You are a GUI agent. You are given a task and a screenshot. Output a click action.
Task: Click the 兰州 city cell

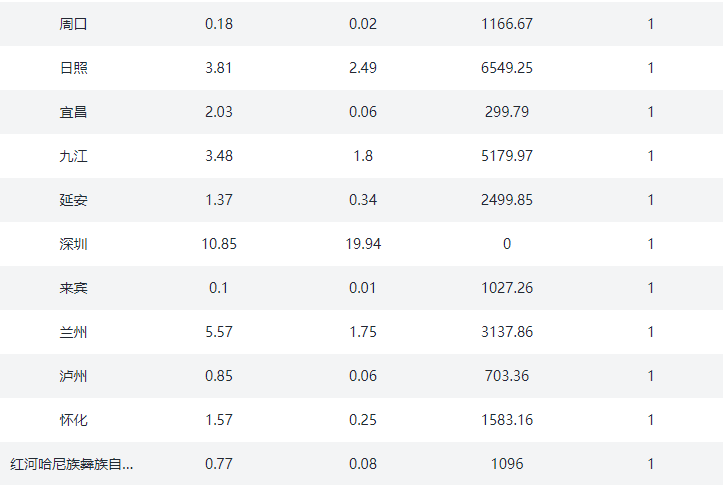coord(73,332)
